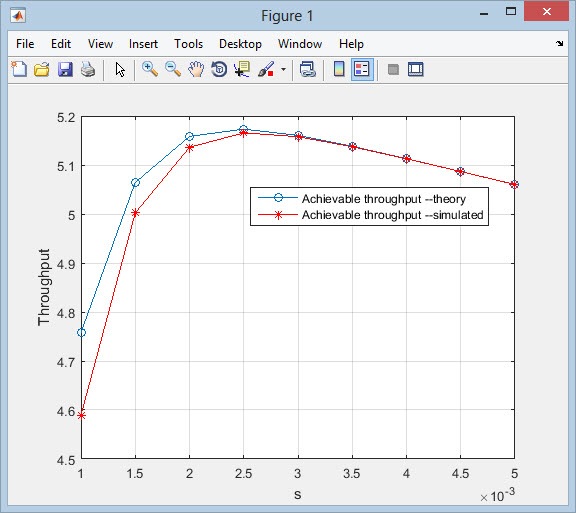Select the Pan hand tool
The height and width of the screenshot is (513, 576).
(x=196, y=69)
